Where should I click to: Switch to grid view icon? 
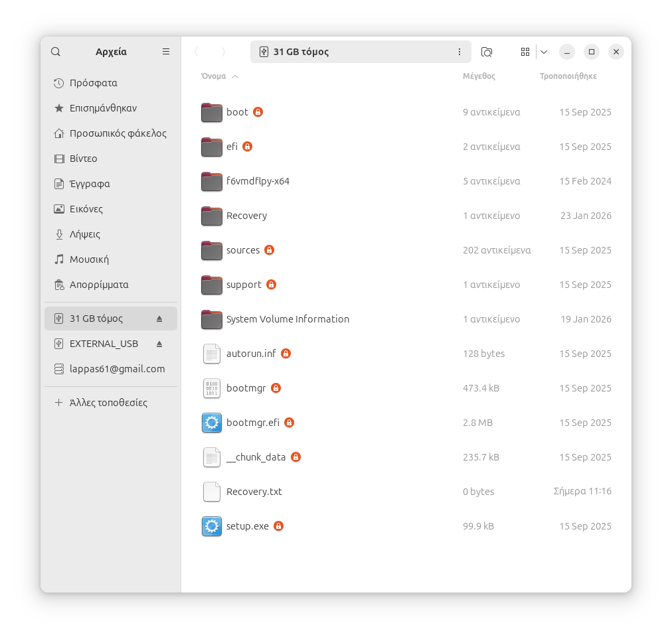click(x=525, y=52)
